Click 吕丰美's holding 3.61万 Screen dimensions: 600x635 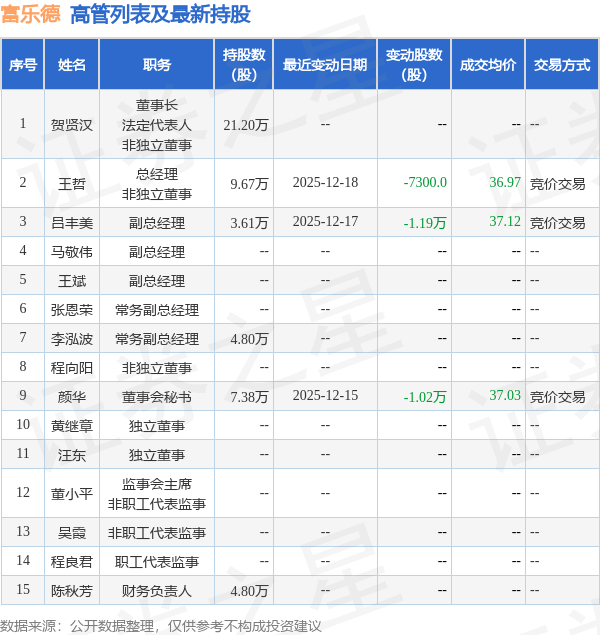click(249, 223)
